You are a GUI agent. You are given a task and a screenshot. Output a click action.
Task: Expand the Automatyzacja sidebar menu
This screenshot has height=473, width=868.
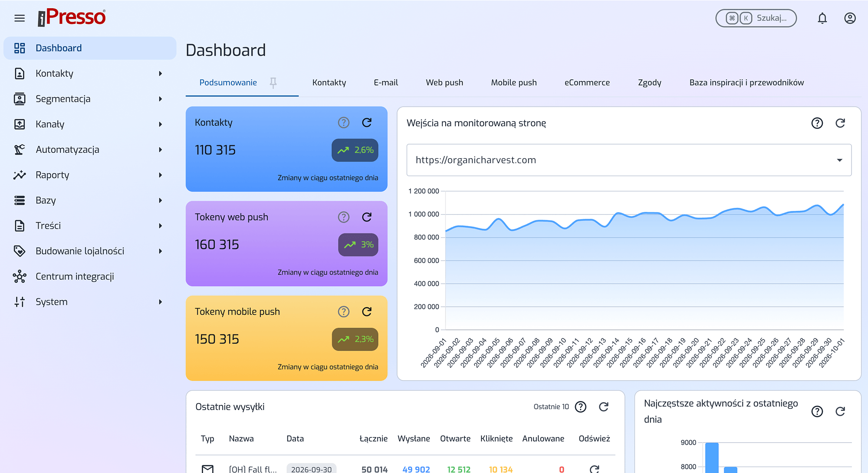click(160, 150)
